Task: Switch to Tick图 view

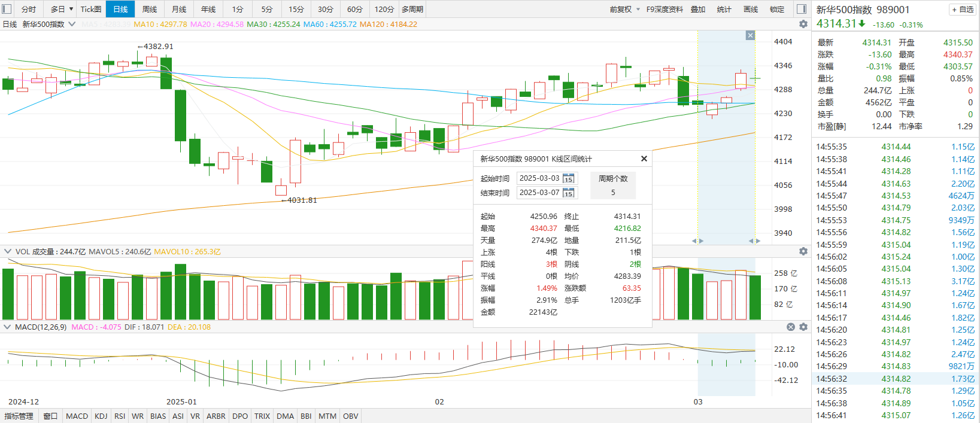Action: coord(91,9)
